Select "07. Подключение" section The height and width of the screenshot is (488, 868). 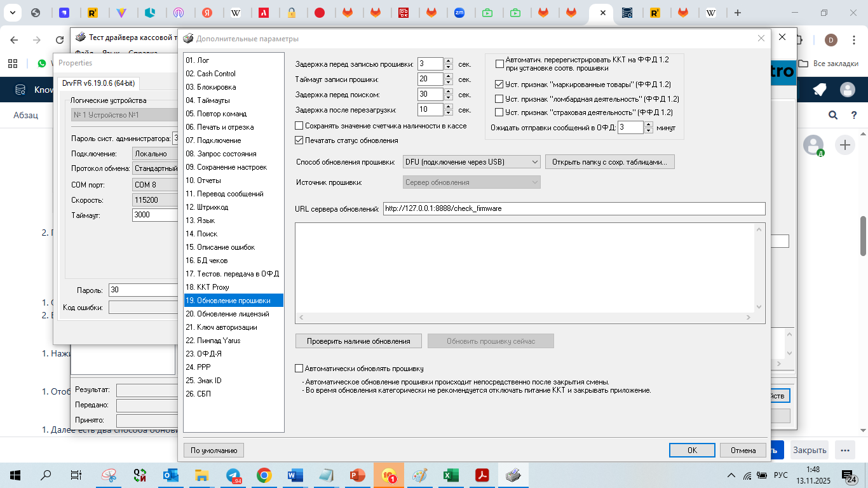213,140
